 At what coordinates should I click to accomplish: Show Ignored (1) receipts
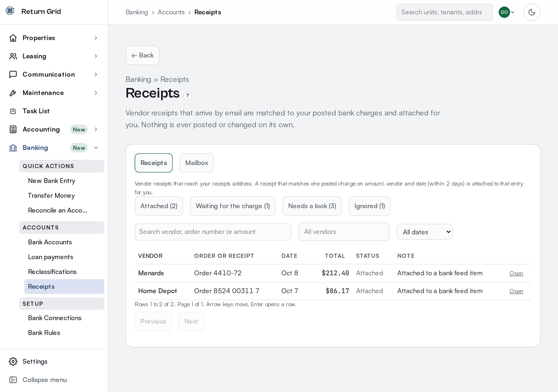(370, 206)
